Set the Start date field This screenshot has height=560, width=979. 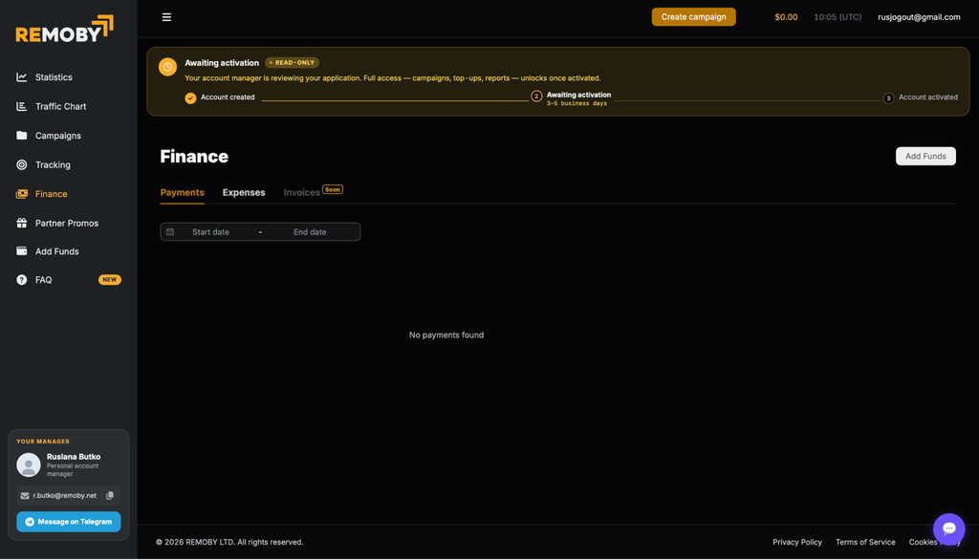[210, 231]
